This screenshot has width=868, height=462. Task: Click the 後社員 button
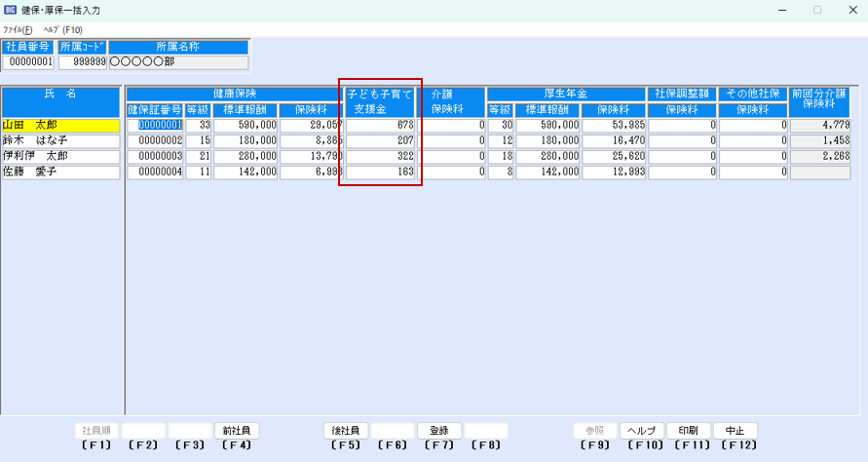pyautogui.click(x=346, y=431)
